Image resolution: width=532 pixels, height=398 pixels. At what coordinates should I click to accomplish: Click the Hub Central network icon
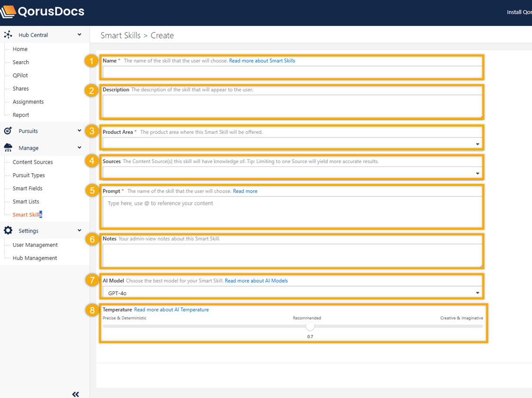(x=8, y=35)
